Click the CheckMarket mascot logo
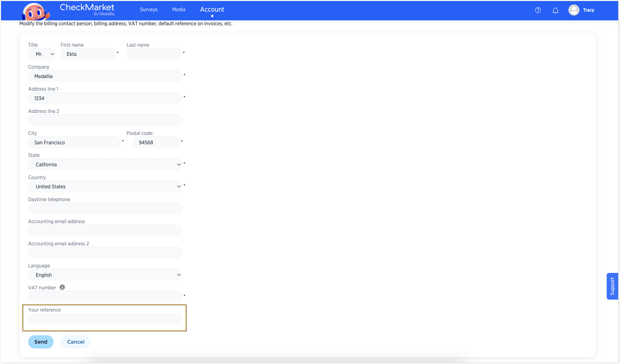The image size is (620, 364). (x=36, y=12)
